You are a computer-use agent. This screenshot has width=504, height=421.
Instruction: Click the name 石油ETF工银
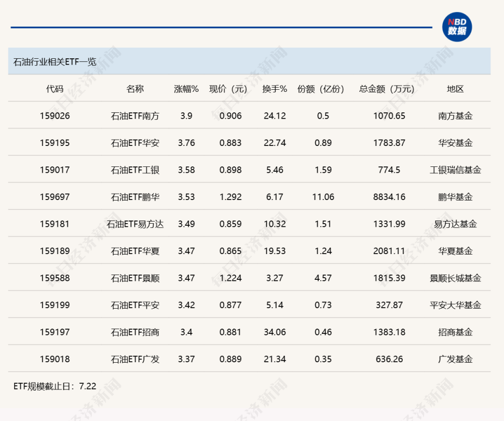(x=135, y=170)
